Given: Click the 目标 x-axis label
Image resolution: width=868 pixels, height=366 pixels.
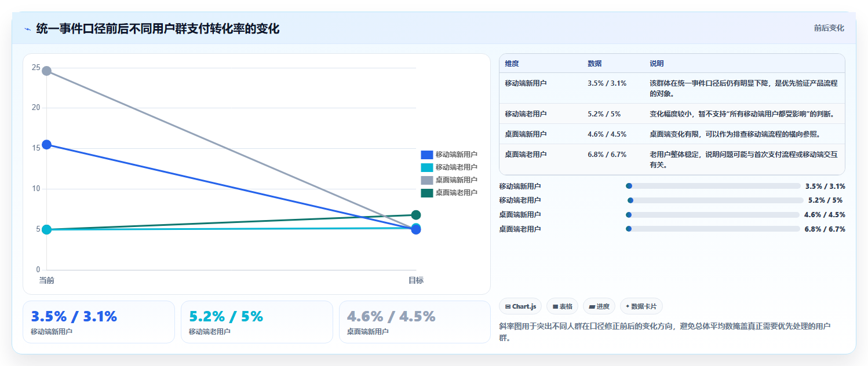Looking at the screenshot, I should click(415, 280).
